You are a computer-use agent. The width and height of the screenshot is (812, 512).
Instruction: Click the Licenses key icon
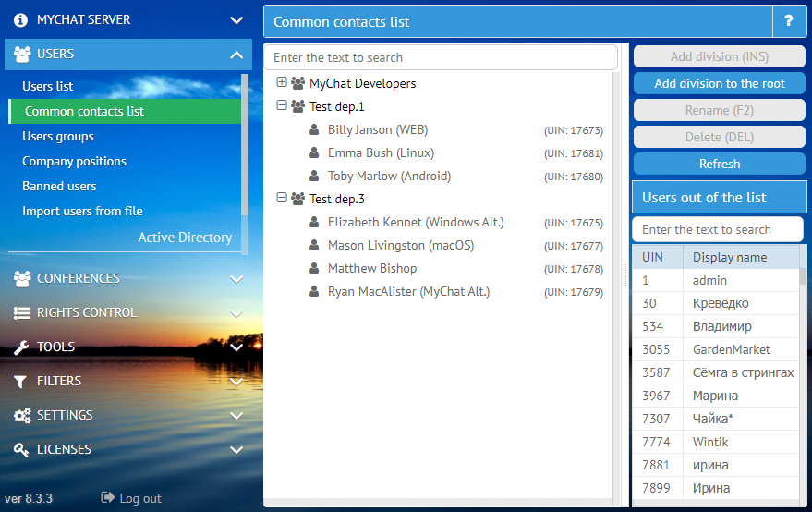pos(22,449)
